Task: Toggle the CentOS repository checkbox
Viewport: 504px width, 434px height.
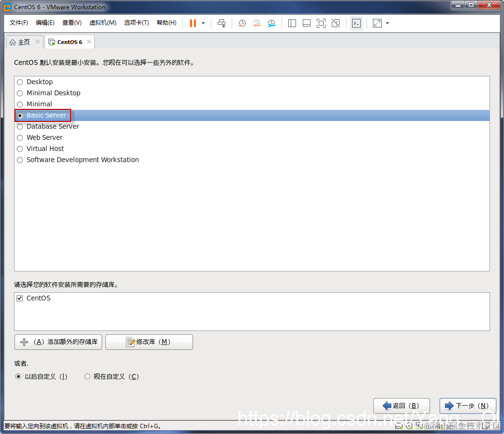Action: pos(20,299)
